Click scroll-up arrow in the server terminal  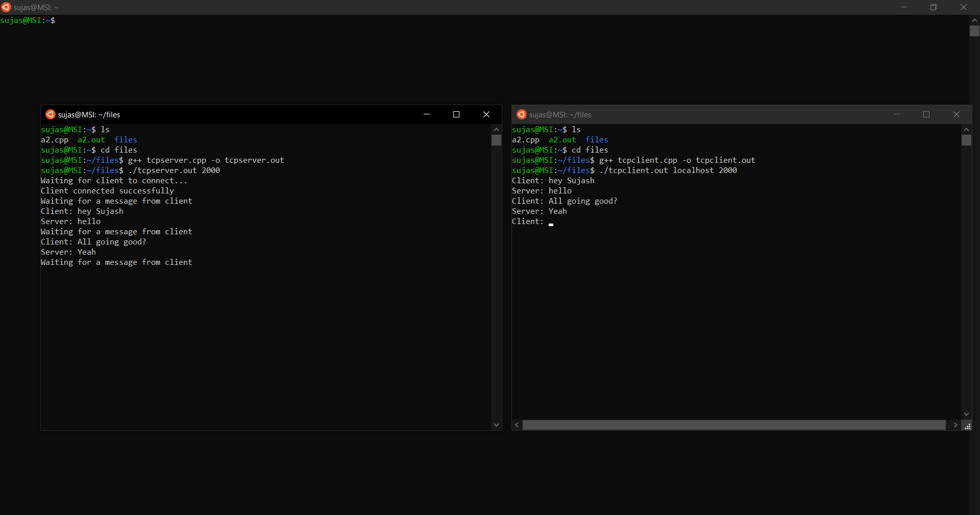click(496, 130)
